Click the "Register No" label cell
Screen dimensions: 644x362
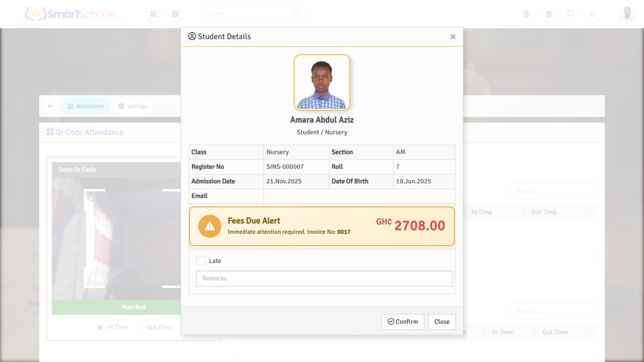(226, 167)
